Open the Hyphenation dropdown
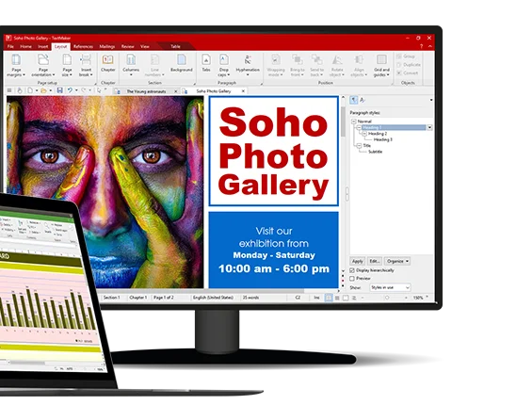This screenshot has height=405, width=532. (248, 66)
